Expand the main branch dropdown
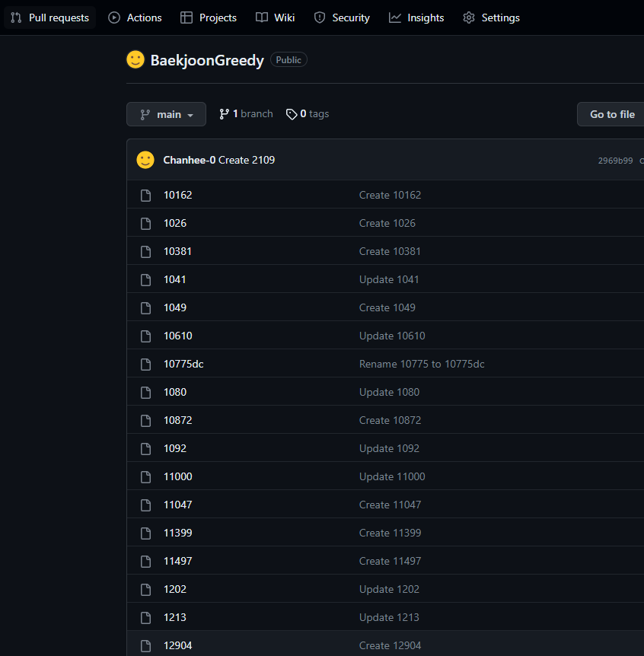The height and width of the screenshot is (656, 644). tap(166, 114)
